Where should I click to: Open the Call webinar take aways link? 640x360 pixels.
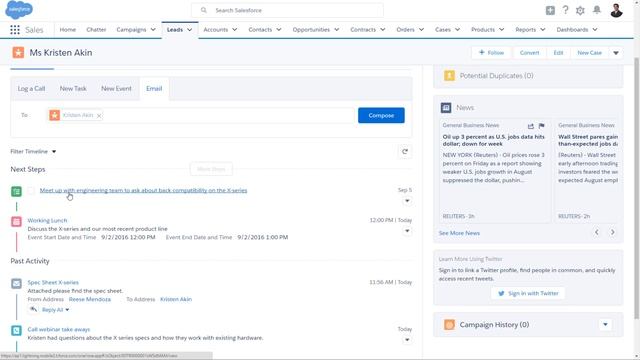59,329
